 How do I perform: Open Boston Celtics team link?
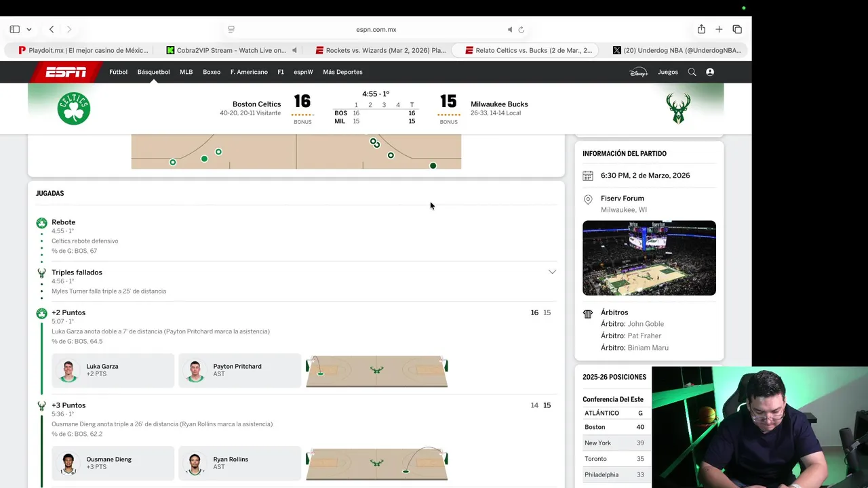(256, 104)
